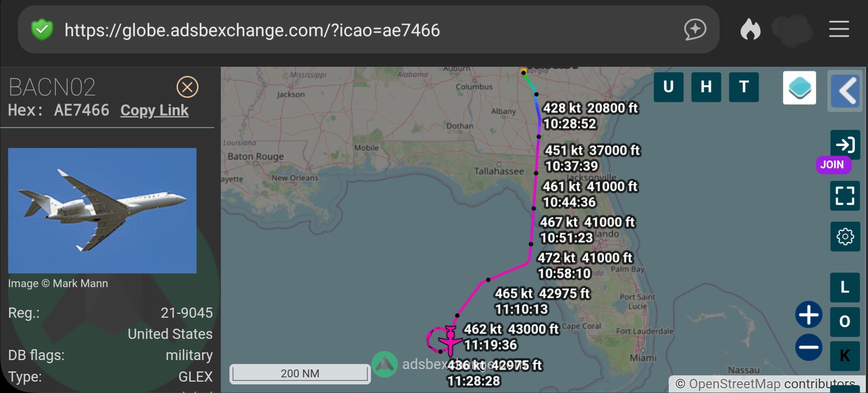
Task: Click the Copy Link link
Action: point(154,111)
